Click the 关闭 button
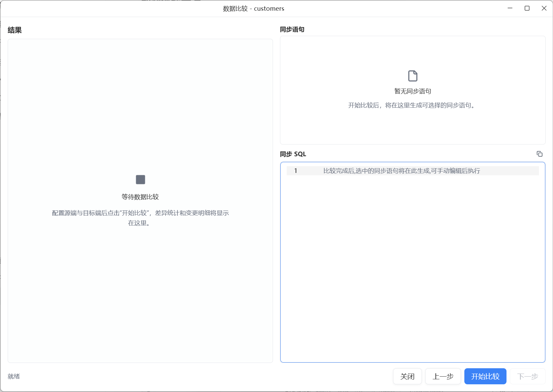 [407, 376]
